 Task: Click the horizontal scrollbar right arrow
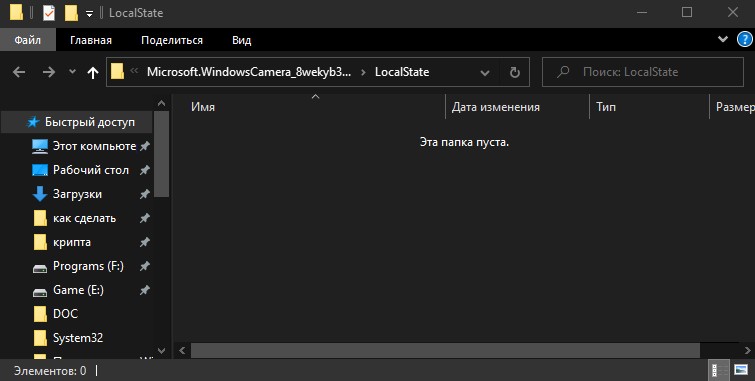(x=748, y=351)
